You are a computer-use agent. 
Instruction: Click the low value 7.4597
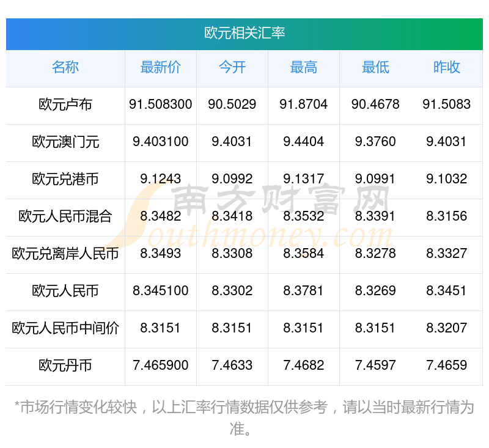(x=375, y=365)
